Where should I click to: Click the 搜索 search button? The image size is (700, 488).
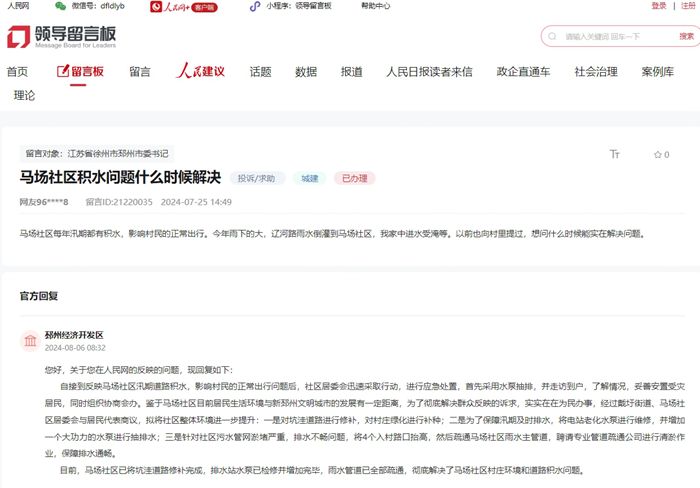click(x=687, y=36)
